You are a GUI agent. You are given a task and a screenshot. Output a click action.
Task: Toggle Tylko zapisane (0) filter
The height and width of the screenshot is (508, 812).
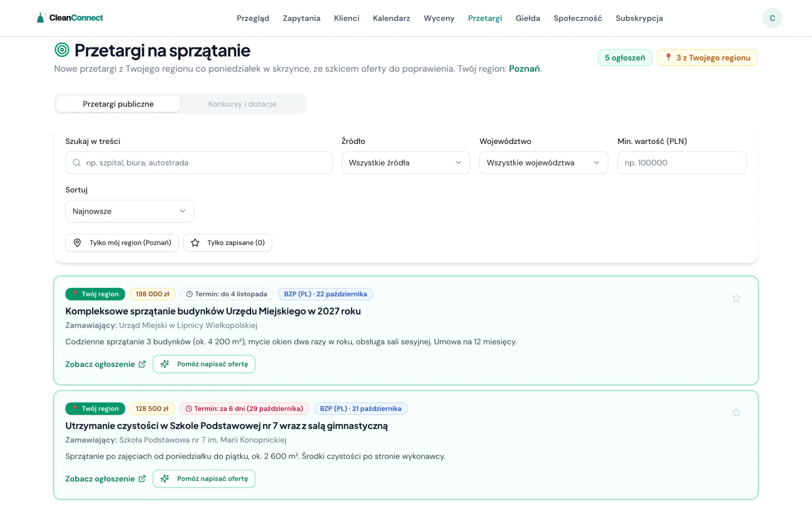point(228,243)
